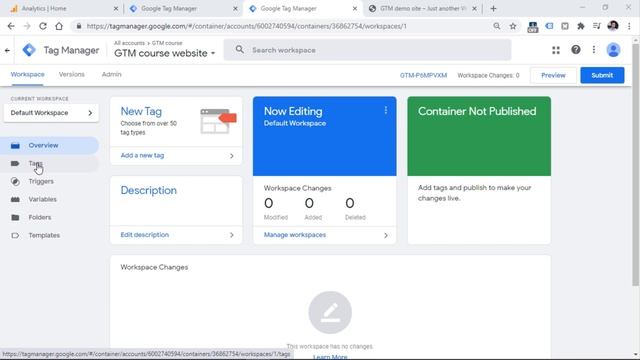Click the Variables sidebar icon
The width and height of the screenshot is (640, 360).
pyautogui.click(x=15, y=199)
